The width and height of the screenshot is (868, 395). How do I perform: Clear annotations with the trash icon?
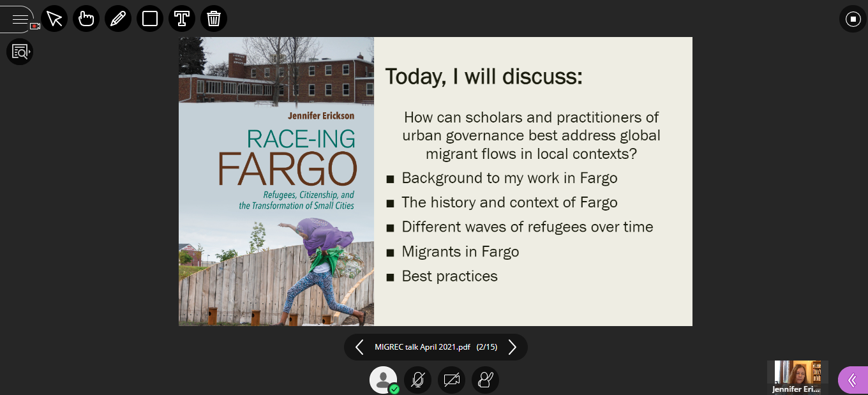click(x=214, y=19)
